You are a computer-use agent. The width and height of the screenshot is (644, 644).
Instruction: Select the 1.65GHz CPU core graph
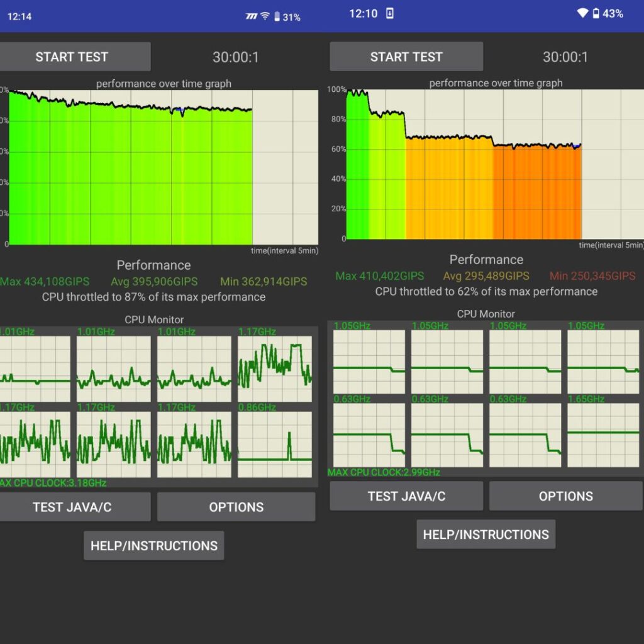tap(603, 435)
